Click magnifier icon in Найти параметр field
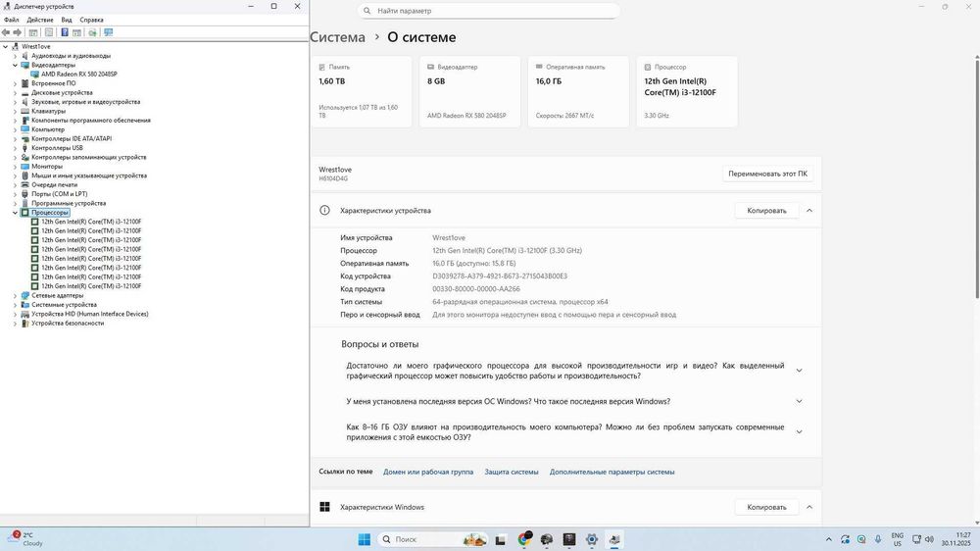The width and height of the screenshot is (980, 551). [x=367, y=11]
